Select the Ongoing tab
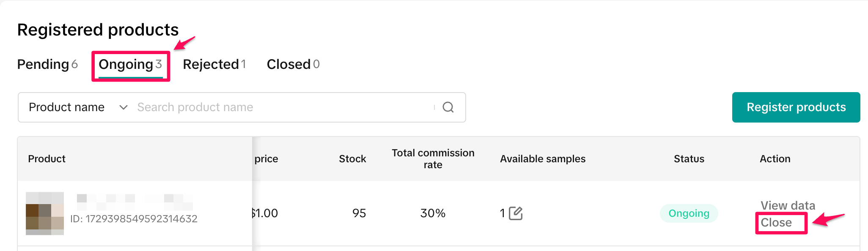This screenshot has width=868, height=251. pos(130,65)
